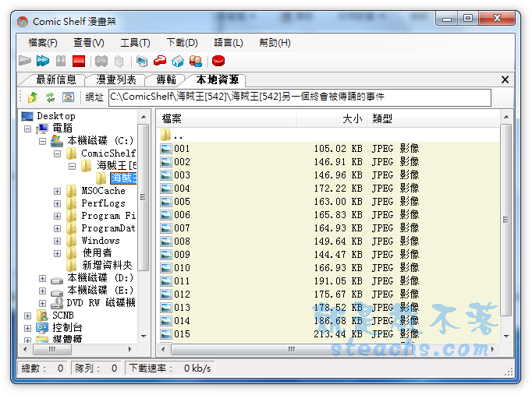Click the image icon of file 008

click(x=166, y=242)
